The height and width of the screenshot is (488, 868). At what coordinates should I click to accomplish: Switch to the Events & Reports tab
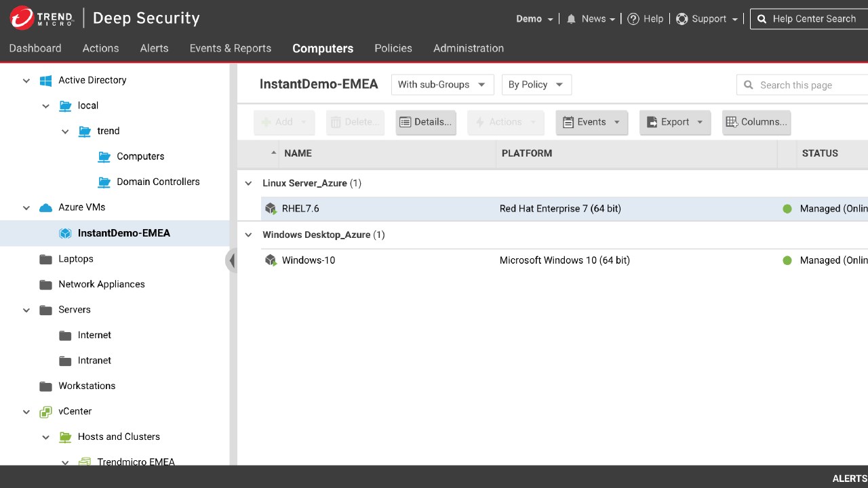coord(231,48)
